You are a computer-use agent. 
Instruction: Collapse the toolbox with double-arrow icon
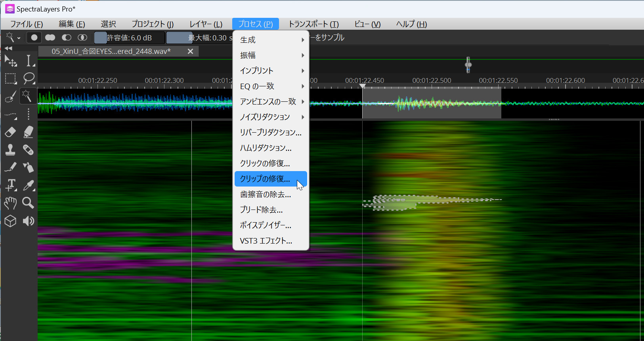(8, 48)
